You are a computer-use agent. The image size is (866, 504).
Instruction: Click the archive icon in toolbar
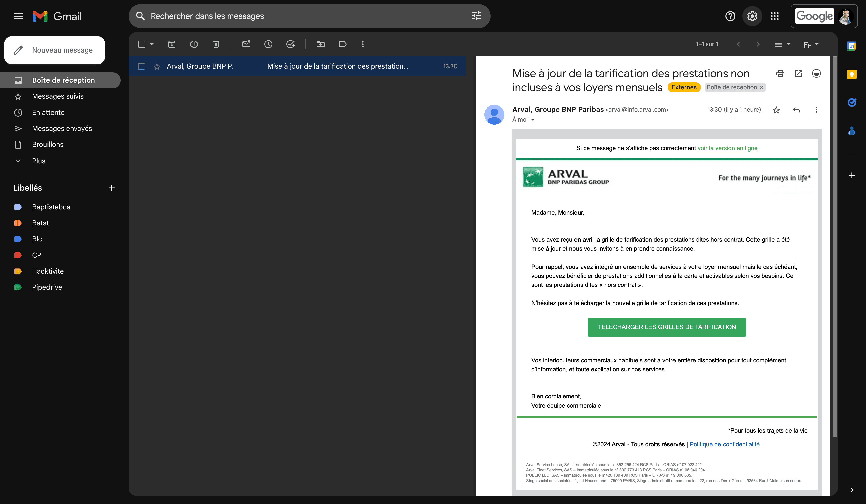coord(172,44)
